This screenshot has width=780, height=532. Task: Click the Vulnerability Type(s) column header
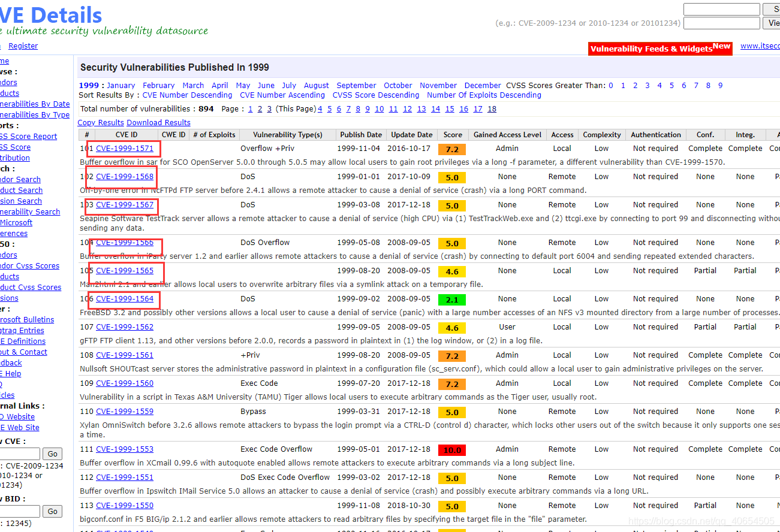pos(288,135)
